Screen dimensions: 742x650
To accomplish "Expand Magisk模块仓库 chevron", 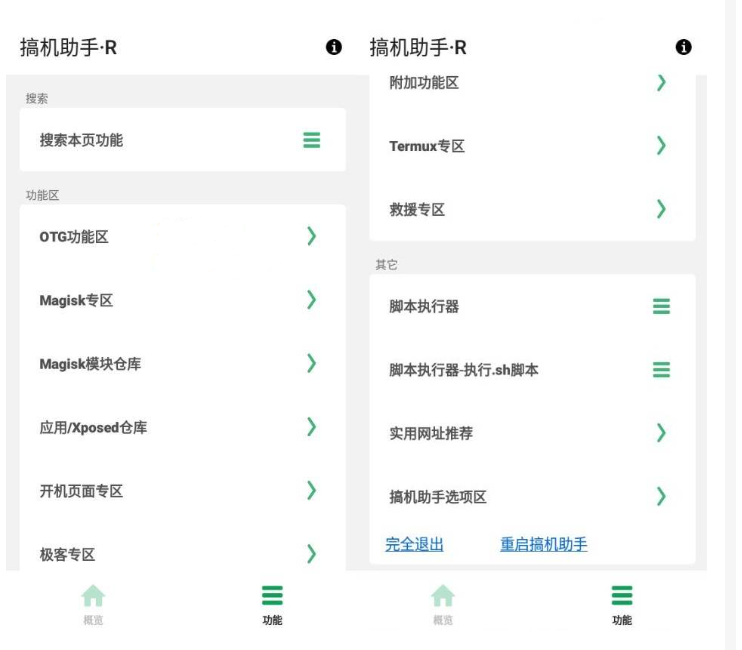I will [x=311, y=363].
